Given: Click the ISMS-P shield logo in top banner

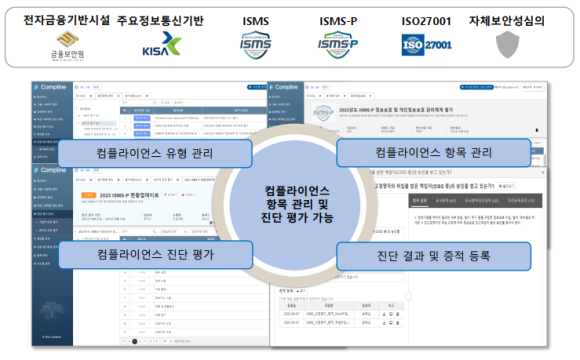Looking at the screenshot, I should pos(338,45).
